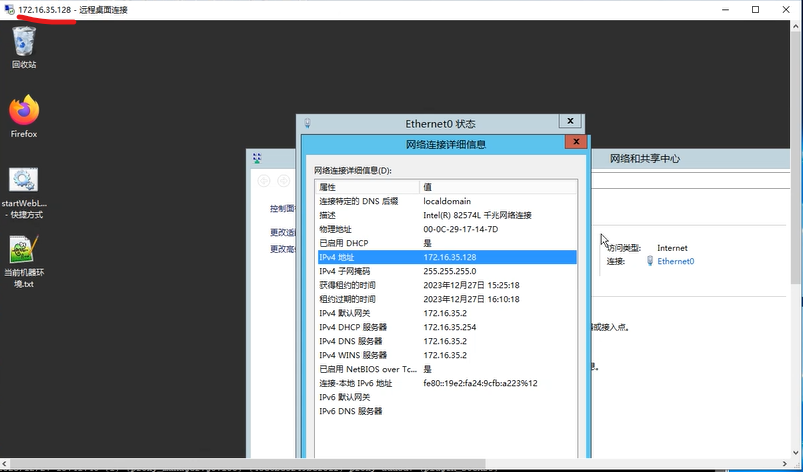Click the MAC value 00-0C-29-17-14-7D

click(460, 229)
